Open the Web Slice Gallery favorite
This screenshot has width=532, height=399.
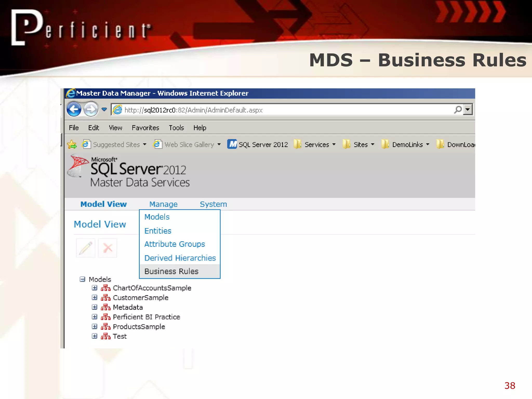[x=189, y=145]
